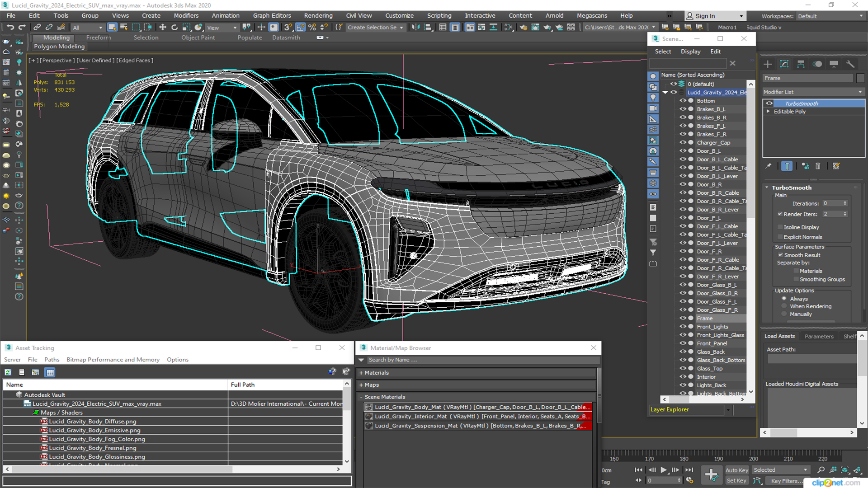Expand the Maps group in Material Browser

pyautogui.click(x=361, y=385)
